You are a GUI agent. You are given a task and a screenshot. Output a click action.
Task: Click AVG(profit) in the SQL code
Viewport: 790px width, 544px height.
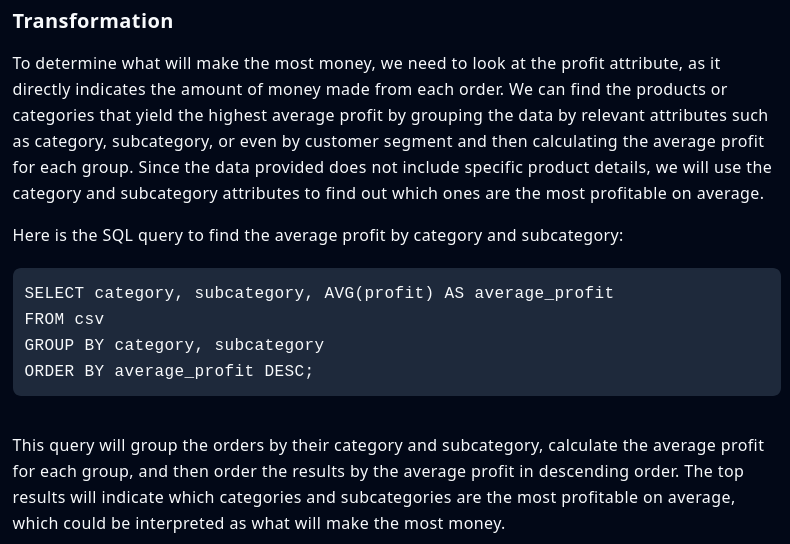pos(379,294)
